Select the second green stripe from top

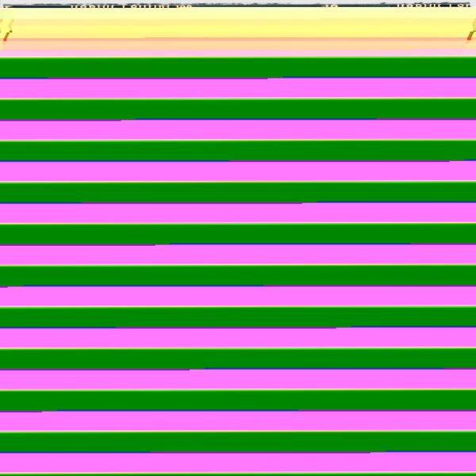(238, 109)
